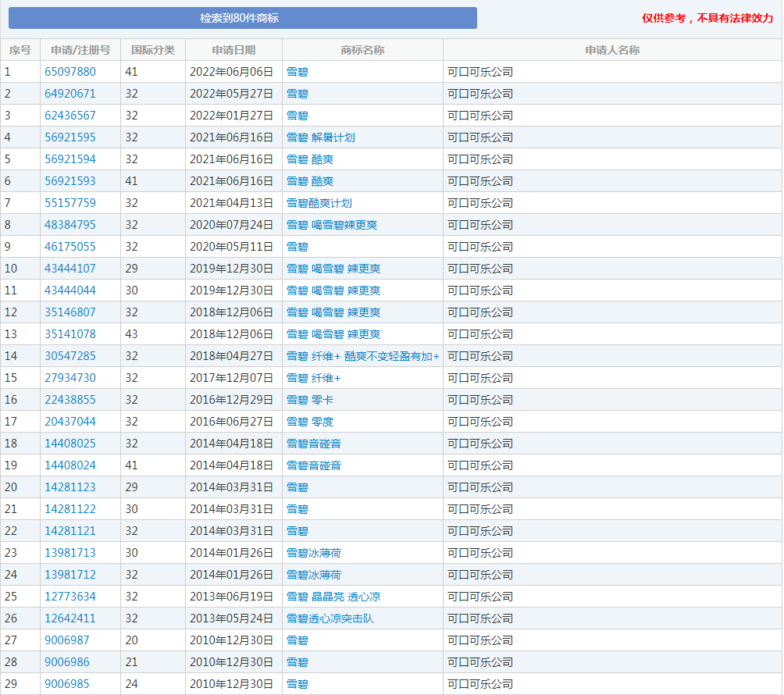Open registration number 14408025 link
784x695 pixels.
(x=70, y=444)
